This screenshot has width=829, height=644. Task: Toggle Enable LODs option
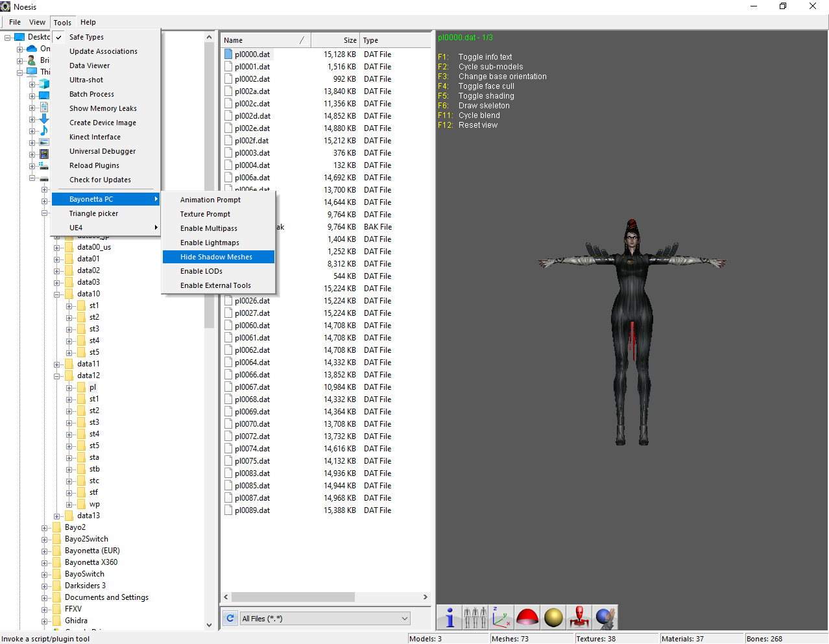[x=219, y=271]
